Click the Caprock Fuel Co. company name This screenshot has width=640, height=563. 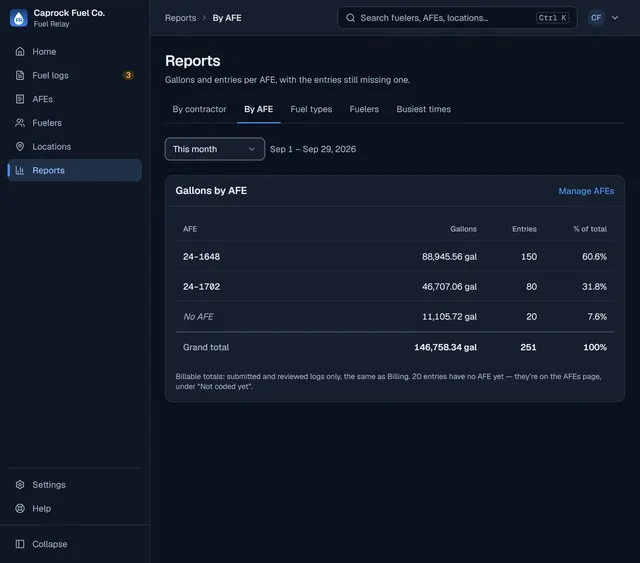click(x=69, y=13)
